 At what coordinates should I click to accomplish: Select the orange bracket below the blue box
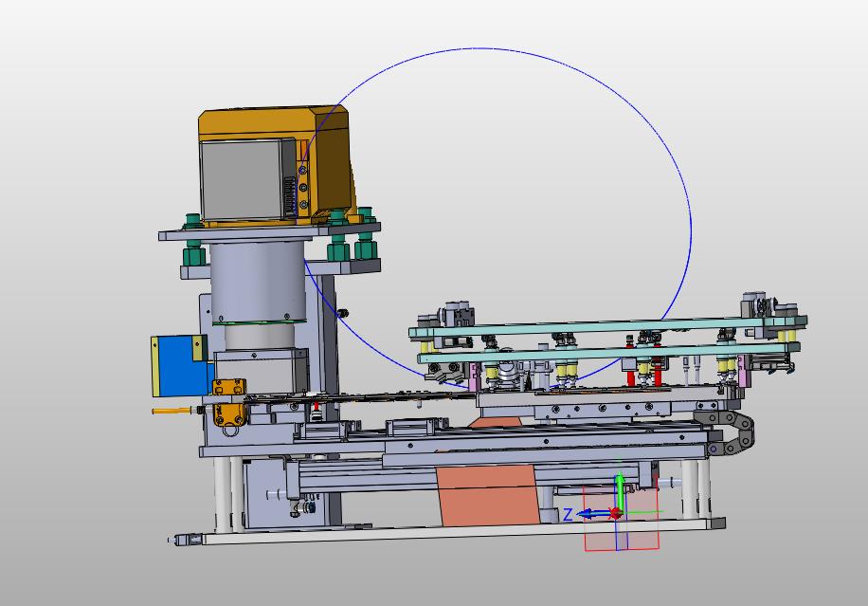[x=229, y=403]
